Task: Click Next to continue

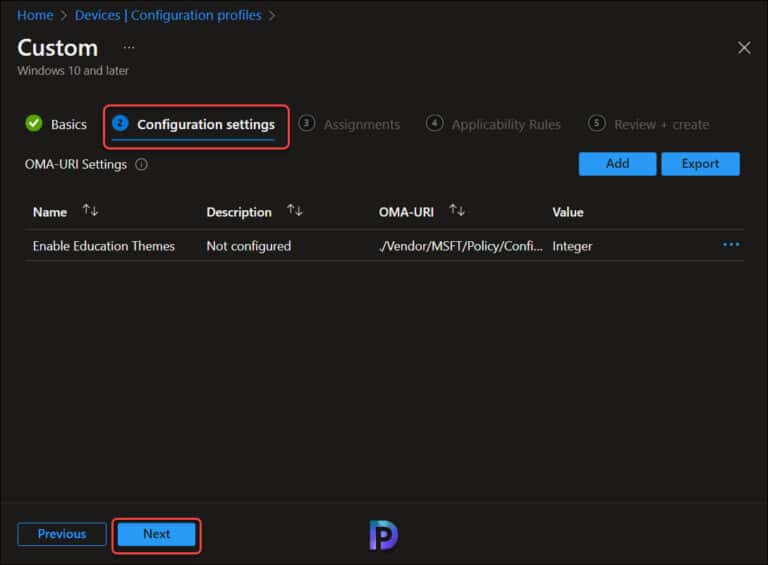Action: [x=157, y=534]
